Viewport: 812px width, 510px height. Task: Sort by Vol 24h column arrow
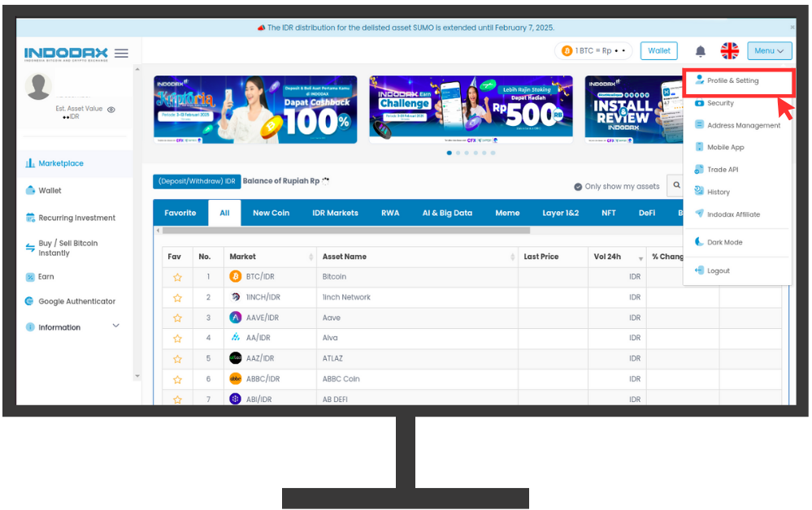pos(640,257)
